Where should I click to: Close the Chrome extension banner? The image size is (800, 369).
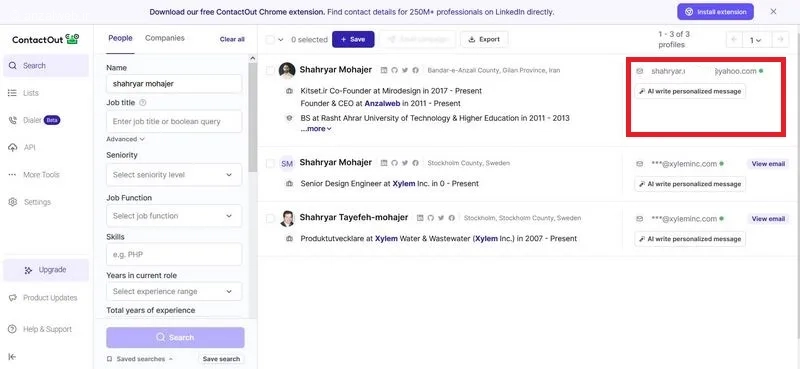coord(773,12)
